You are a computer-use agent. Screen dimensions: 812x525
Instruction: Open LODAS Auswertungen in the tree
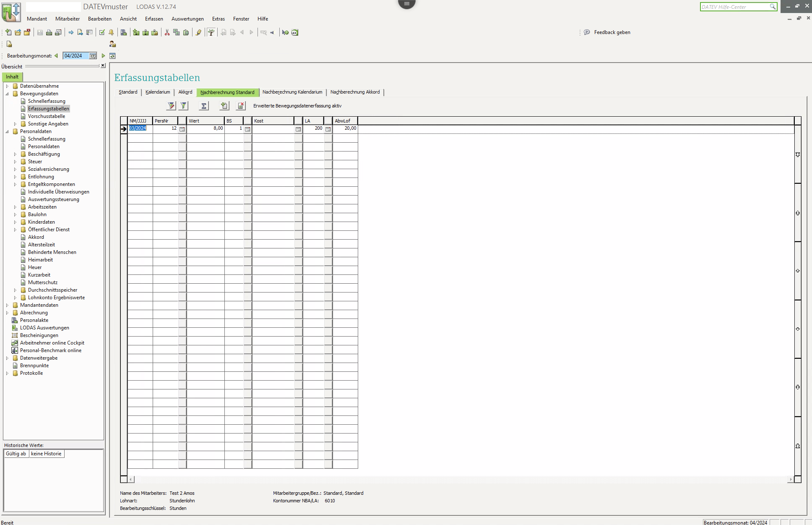[x=44, y=328]
